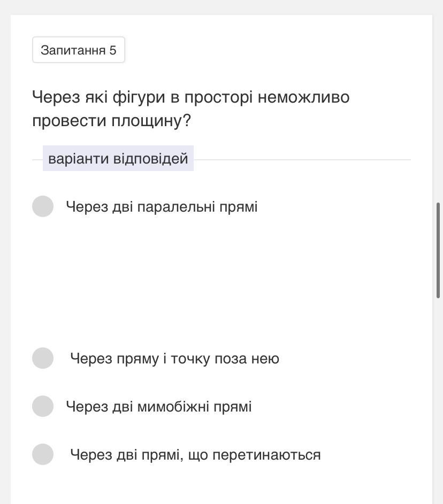Click the word 'паралельні' in the first answer
This screenshot has width=443, height=504.
[177, 207]
